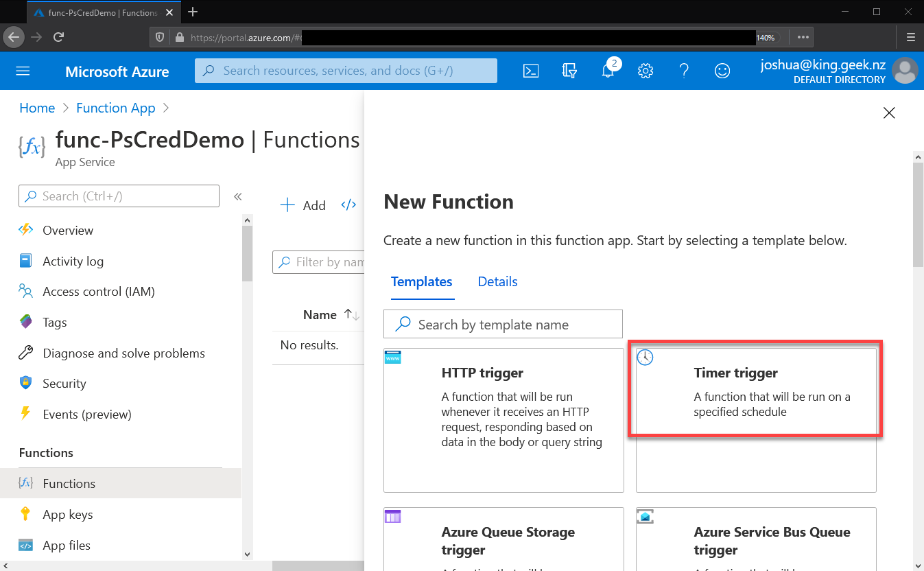Switch to the Details tab
The height and width of the screenshot is (571, 924).
coord(497,281)
